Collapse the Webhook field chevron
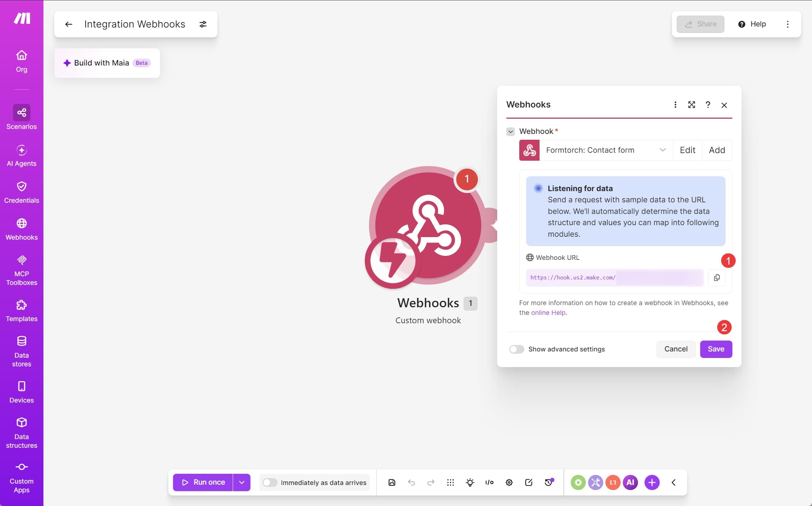 click(x=510, y=131)
